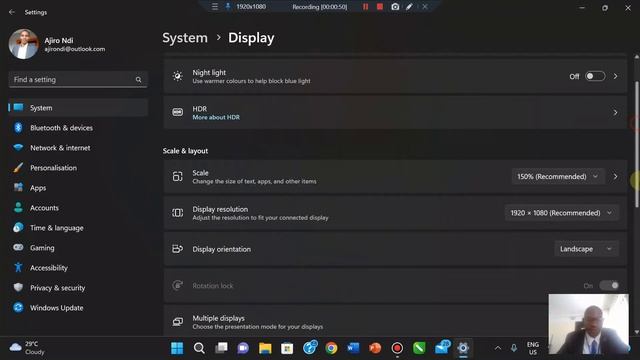Open Personalisation settings
The width and height of the screenshot is (640, 360).
pyautogui.click(x=78, y=168)
